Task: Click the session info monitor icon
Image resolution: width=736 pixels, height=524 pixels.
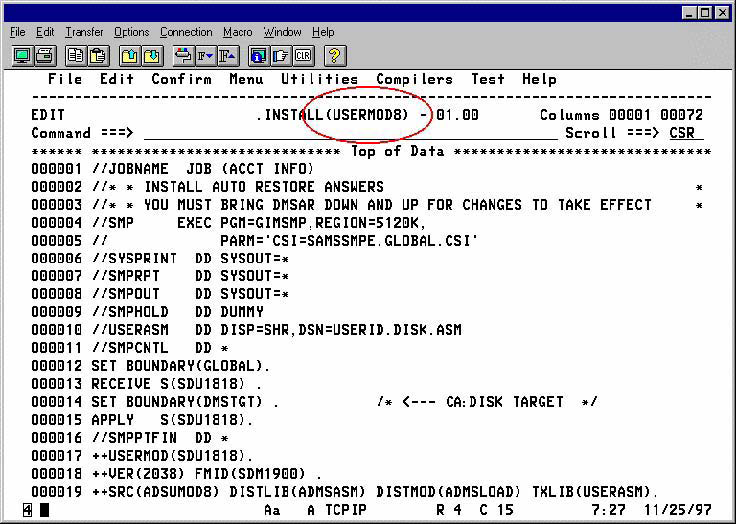Action: [x=258, y=56]
